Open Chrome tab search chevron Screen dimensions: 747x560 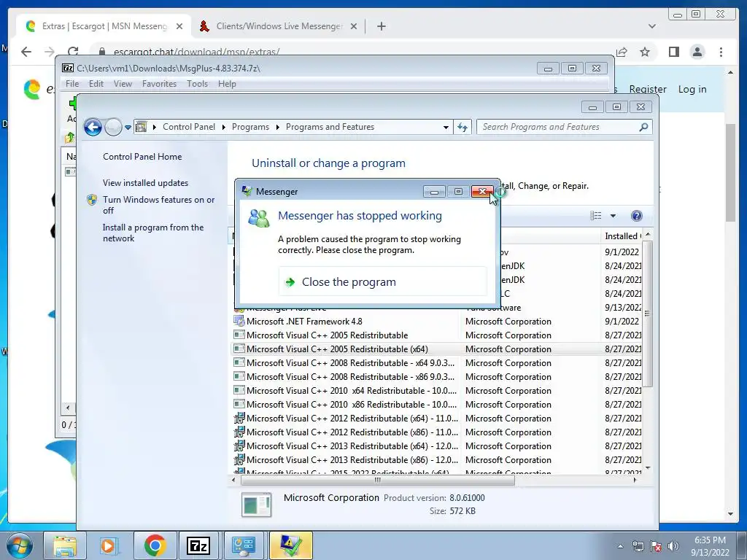coord(651,26)
